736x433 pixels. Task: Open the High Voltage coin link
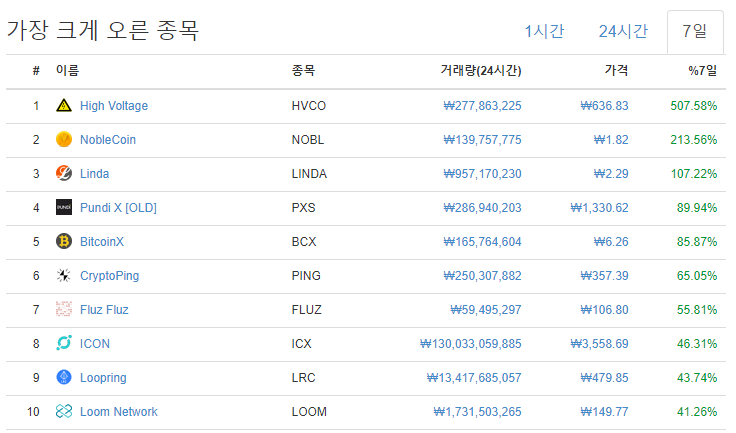coord(114,106)
